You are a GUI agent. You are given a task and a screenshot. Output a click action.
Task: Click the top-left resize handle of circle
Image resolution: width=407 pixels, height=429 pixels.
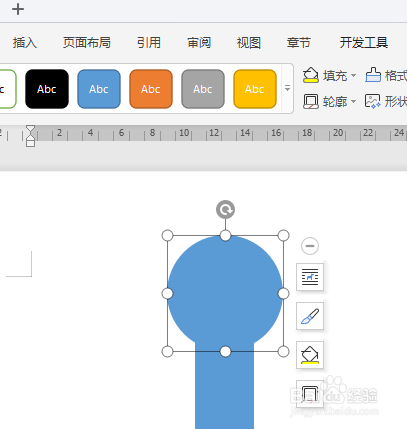tap(167, 235)
